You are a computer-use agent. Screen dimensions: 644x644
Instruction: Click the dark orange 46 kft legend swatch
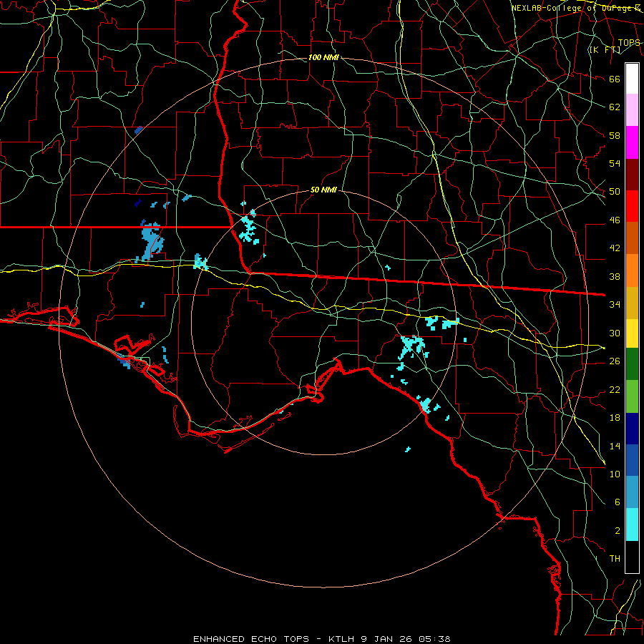(x=632, y=238)
